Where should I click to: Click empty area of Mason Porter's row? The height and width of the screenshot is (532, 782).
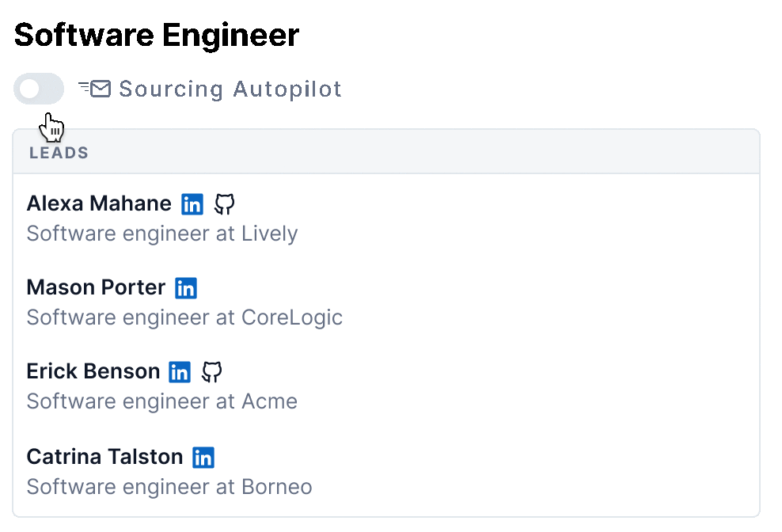554,302
